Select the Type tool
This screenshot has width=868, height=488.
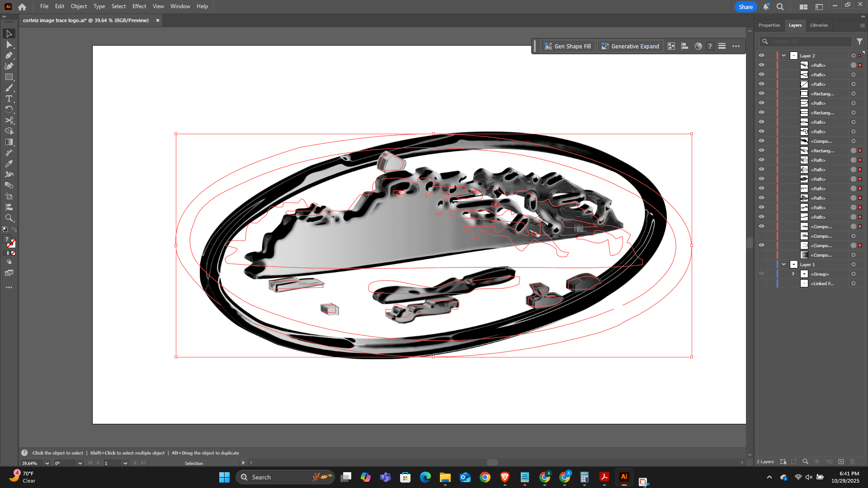(9, 99)
